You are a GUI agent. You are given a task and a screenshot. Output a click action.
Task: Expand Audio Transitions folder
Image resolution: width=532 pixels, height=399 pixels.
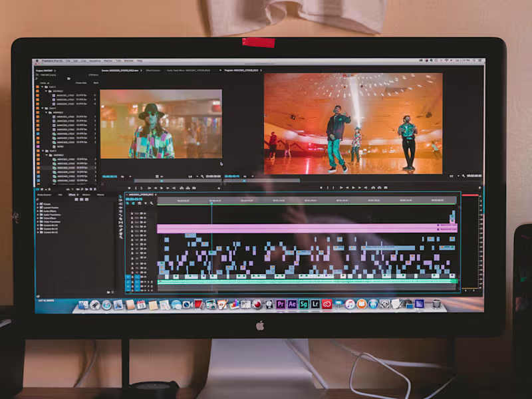(38, 214)
